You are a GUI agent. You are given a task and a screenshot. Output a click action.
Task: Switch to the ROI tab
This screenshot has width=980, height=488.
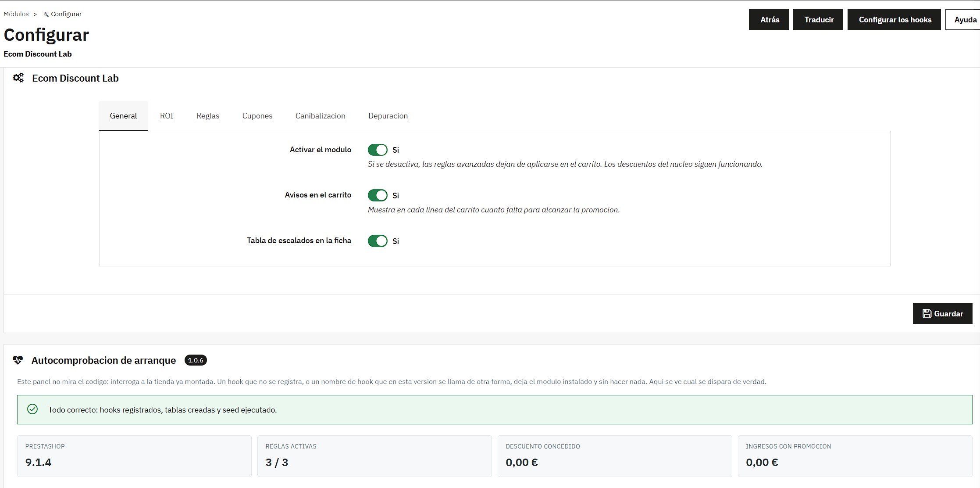point(167,116)
